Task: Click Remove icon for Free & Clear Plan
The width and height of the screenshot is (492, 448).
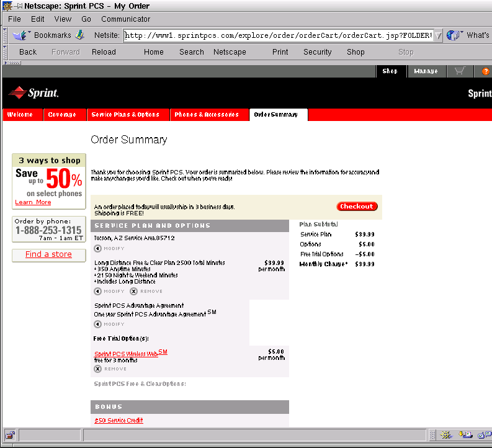Action: click(133, 291)
